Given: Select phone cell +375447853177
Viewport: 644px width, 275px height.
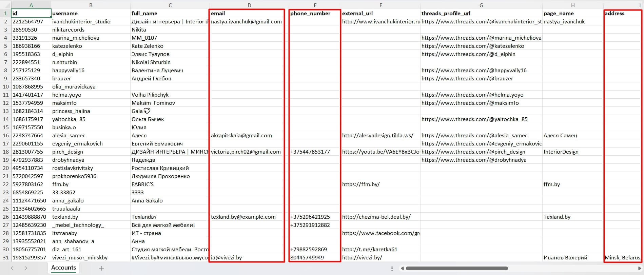Looking at the screenshot, I should (315, 152).
